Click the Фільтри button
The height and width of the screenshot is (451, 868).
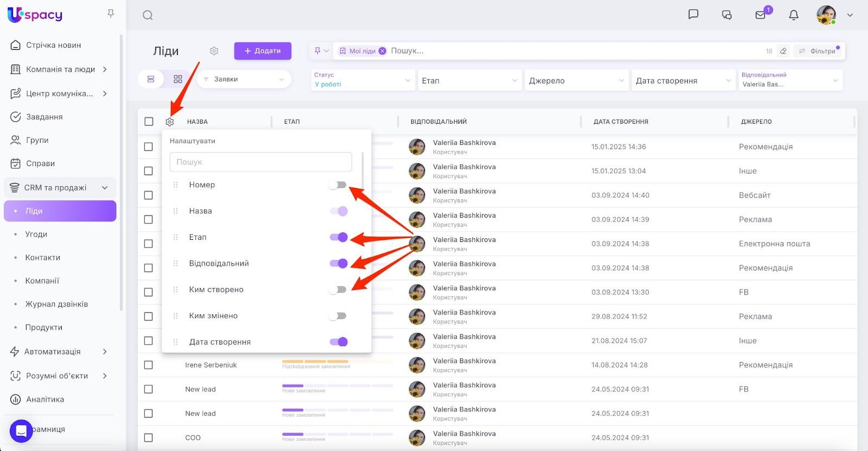818,51
